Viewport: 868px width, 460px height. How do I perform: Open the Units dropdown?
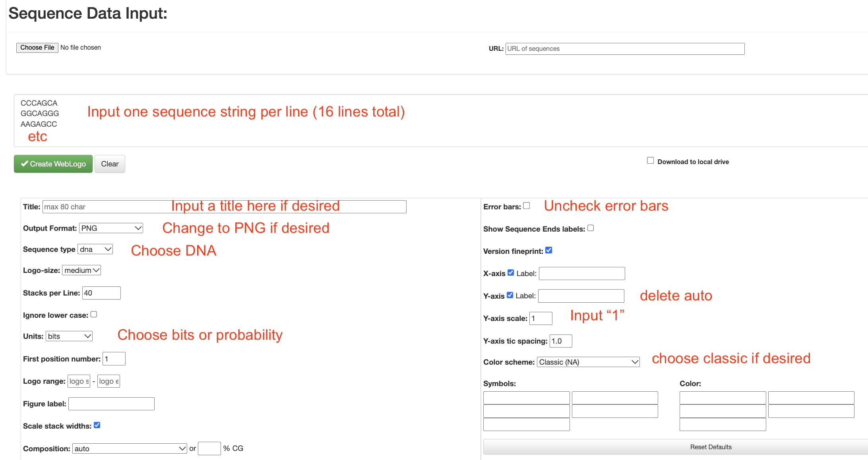click(69, 336)
